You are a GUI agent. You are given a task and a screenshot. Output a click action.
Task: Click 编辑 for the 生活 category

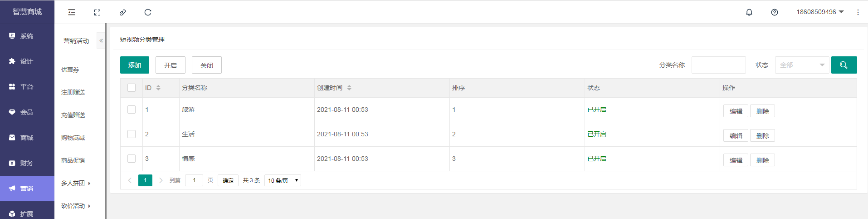[736, 135]
